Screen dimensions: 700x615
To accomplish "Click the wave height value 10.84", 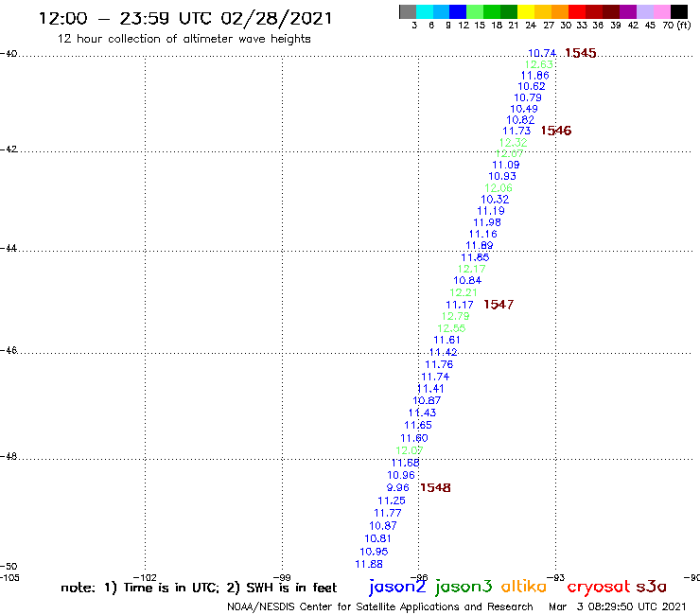I will point(467,280).
